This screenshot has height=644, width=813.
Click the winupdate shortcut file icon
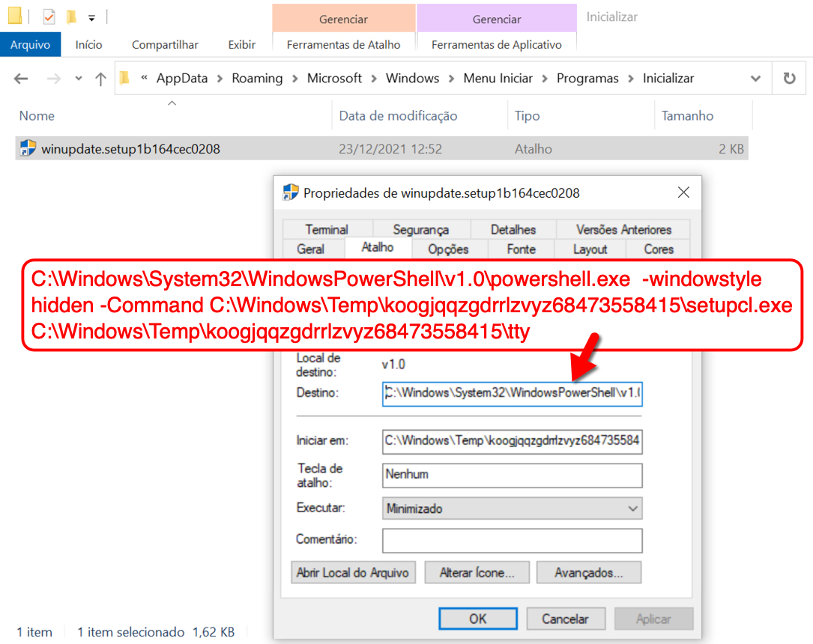point(28,148)
